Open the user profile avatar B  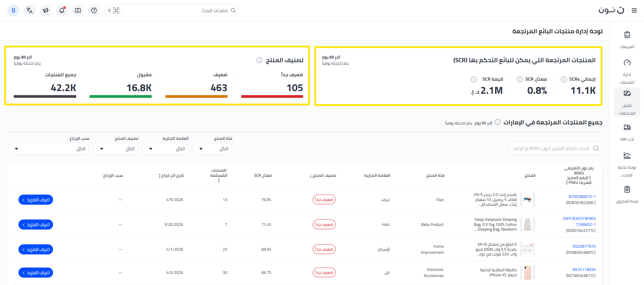(13, 10)
